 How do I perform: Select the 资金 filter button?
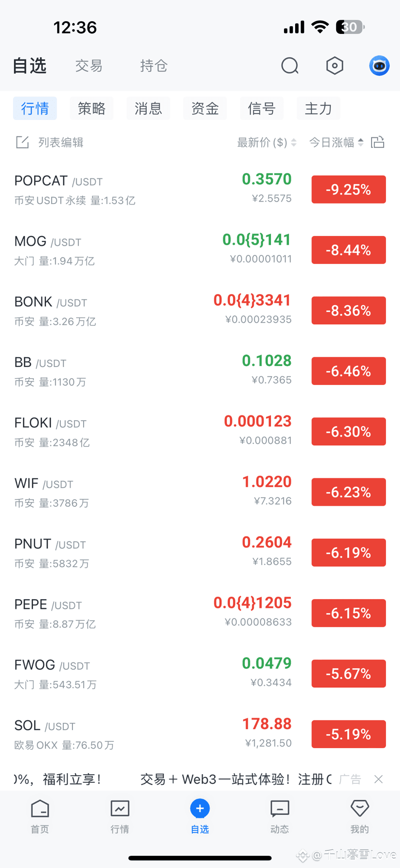205,108
